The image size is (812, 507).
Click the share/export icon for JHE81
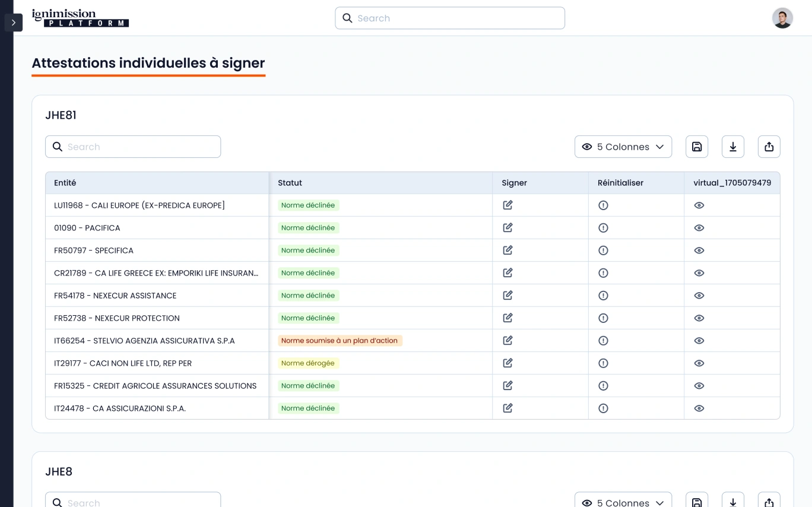click(769, 147)
